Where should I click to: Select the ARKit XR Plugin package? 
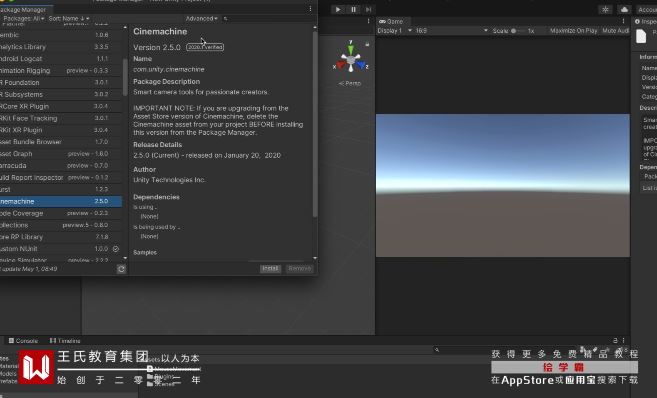pyautogui.click(x=61, y=130)
